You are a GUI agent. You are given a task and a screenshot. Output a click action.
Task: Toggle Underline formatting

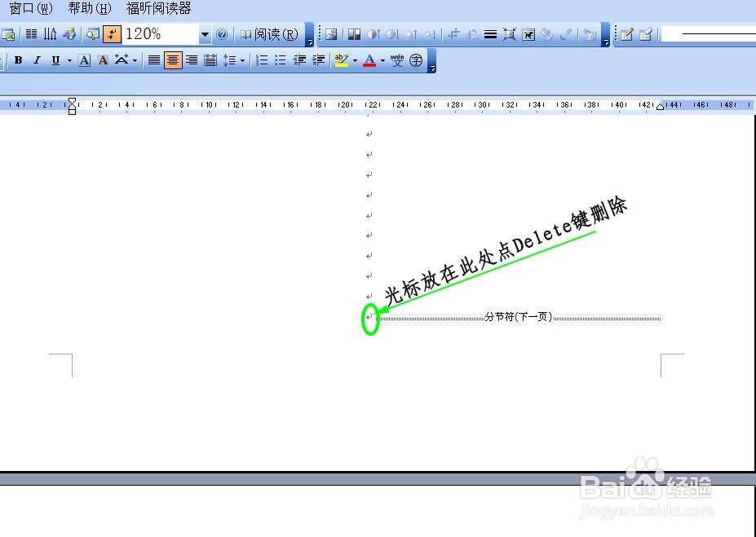[56, 60]
